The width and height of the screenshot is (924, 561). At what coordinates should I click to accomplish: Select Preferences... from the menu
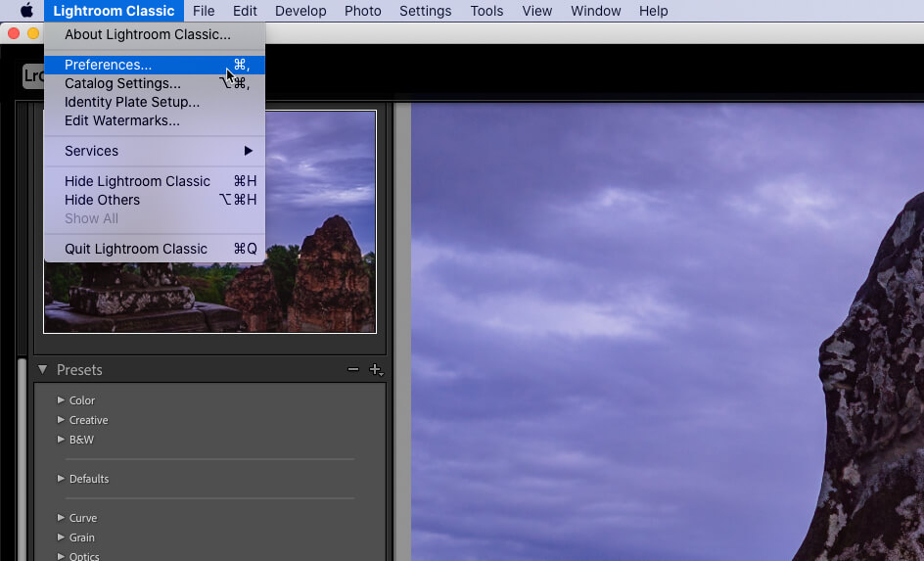[x=108, y=65]
